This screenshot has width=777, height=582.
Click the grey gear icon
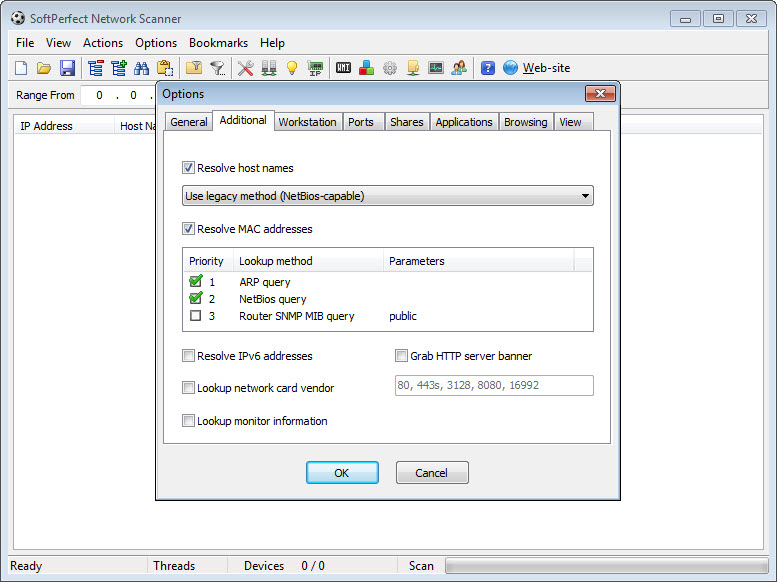[390, 68]
